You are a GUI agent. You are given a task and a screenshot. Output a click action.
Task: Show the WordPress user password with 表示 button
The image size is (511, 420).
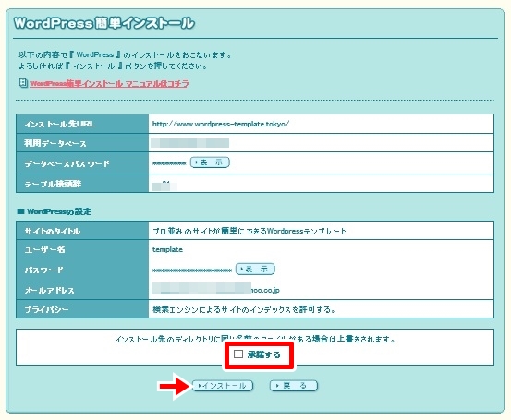255,270
